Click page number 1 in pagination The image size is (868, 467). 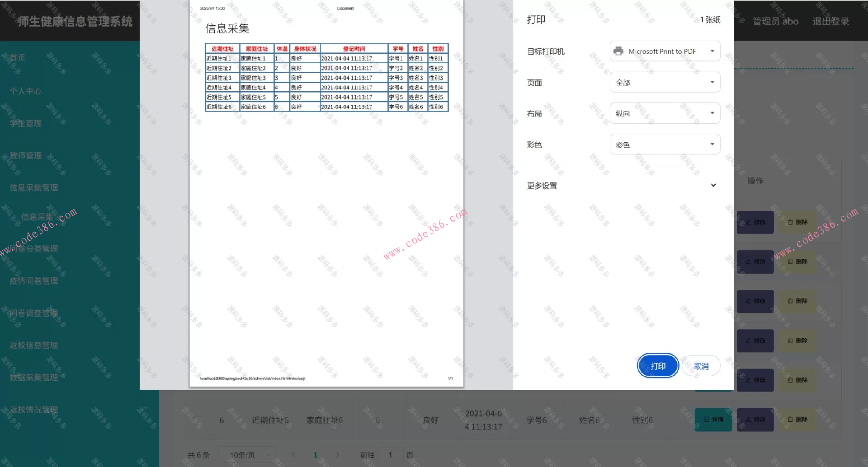pos(315,455)
